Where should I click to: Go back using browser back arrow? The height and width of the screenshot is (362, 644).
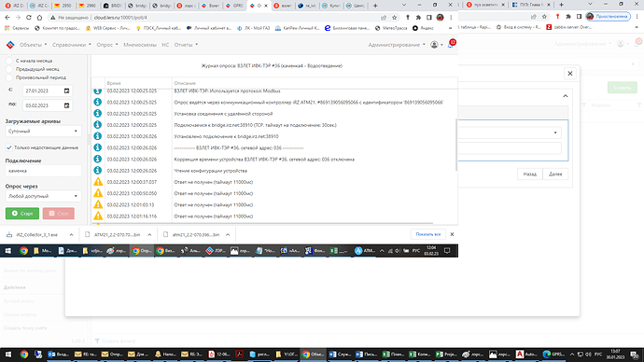coord(7,18)
